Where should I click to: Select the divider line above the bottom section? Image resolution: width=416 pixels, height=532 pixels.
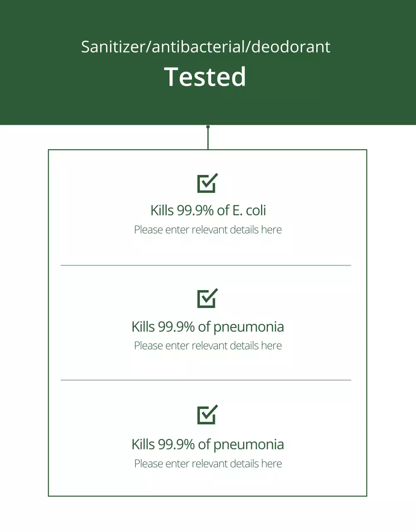(206, 380)
